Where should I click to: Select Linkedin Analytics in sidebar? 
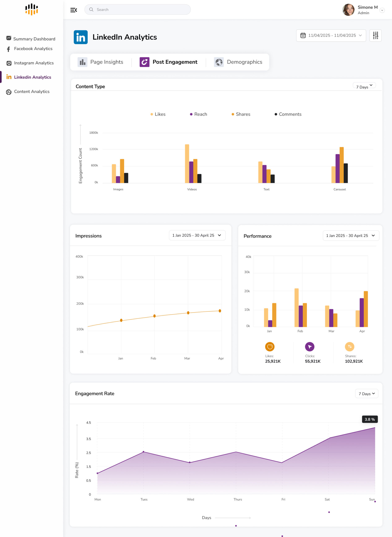[29, 77]
